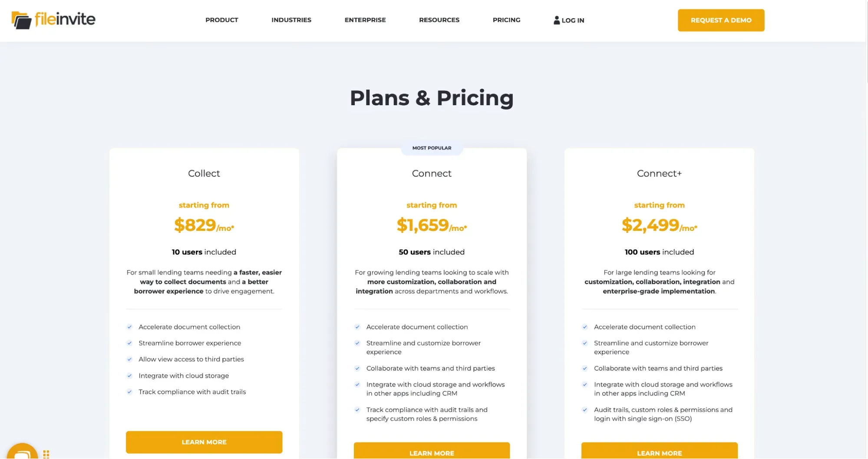The width and height of the screenshot is (868, 459).
Task: Select ENTERPRISE in the navigation bar
Action: (365, 20)
